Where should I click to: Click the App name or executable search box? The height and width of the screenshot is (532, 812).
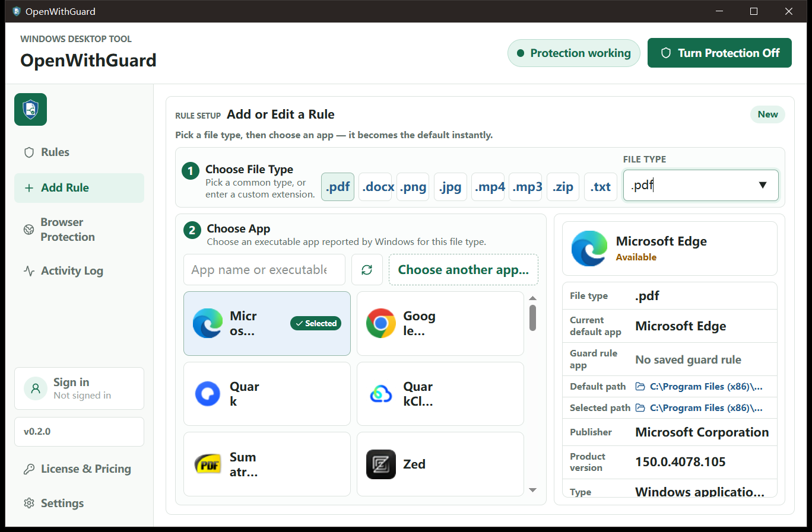(x=264, y=270)
